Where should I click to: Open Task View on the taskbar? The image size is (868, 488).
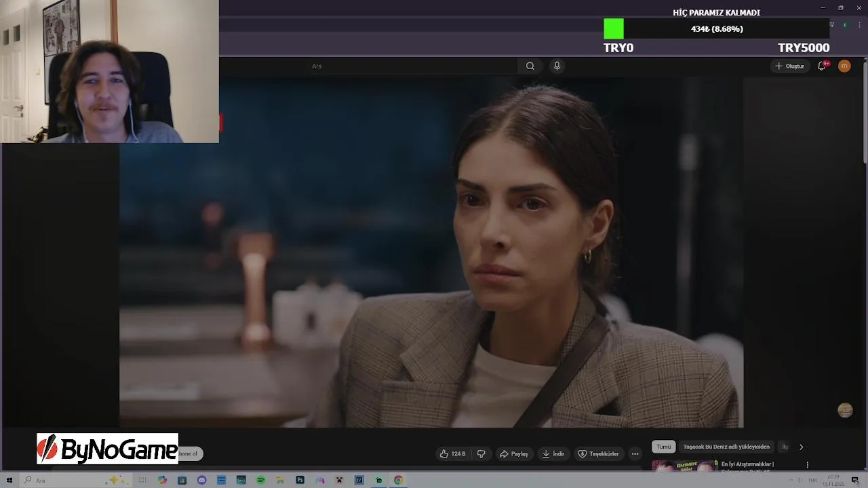pyautogui.click(x=142, y=480)
